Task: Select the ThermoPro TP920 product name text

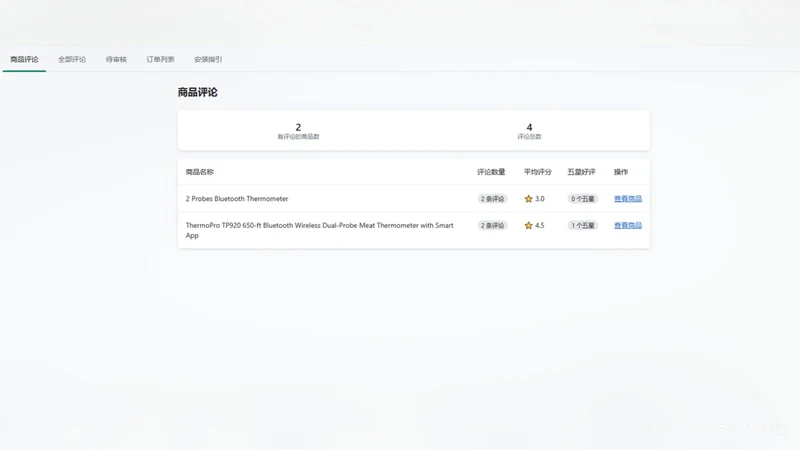Action: coord(319,230)
